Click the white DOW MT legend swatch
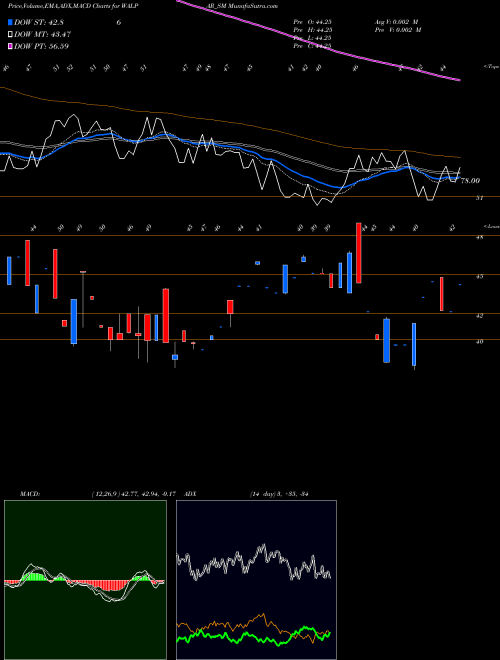The width and height of the screenshot is (500, 660). (x=10, y=34)
